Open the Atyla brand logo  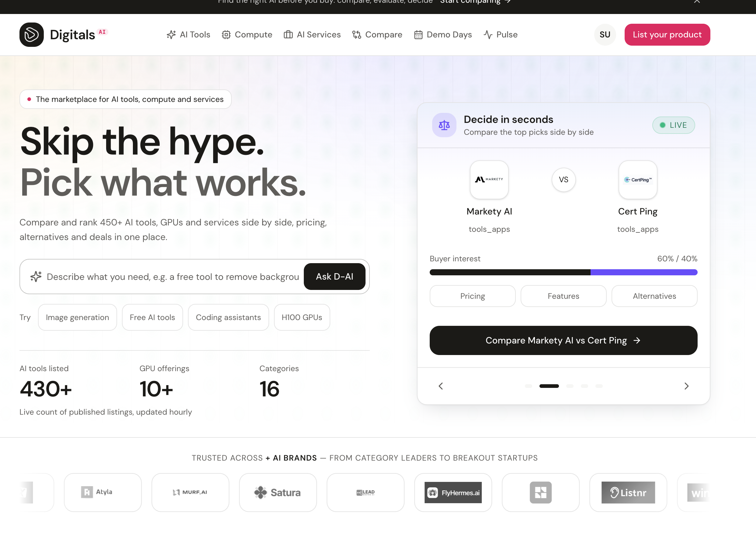[103, 493]
